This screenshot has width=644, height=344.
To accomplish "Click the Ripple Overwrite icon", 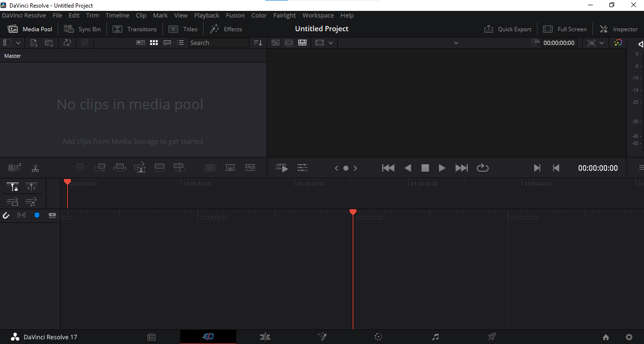I will pyautogui.click(x=120, y=168).
